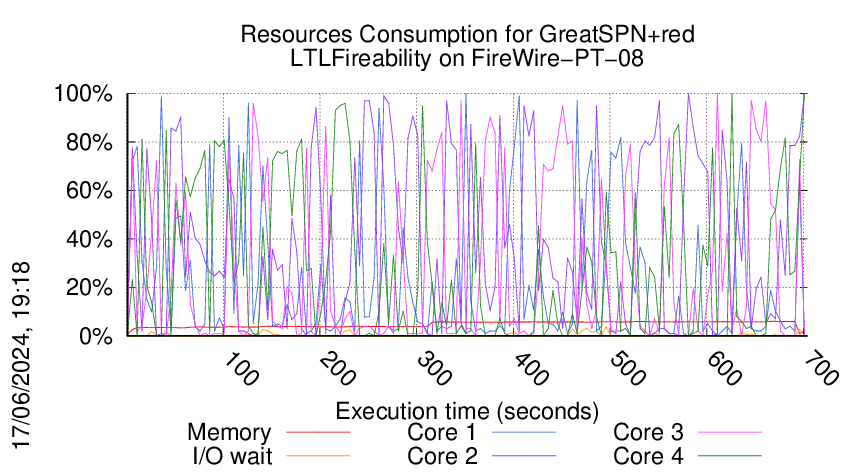Viewport: 850px width, 475px height.
Task: Click the Core 1 legend label
Action: coord(442,432)
